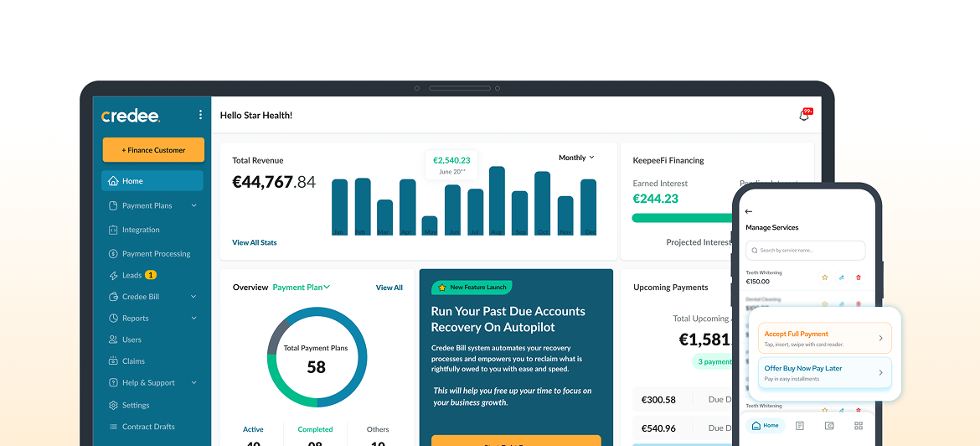This screenshot has width=980, height=446.
Task: Change the Overview Payment Plan dropdown
Action: coord(302,288)
